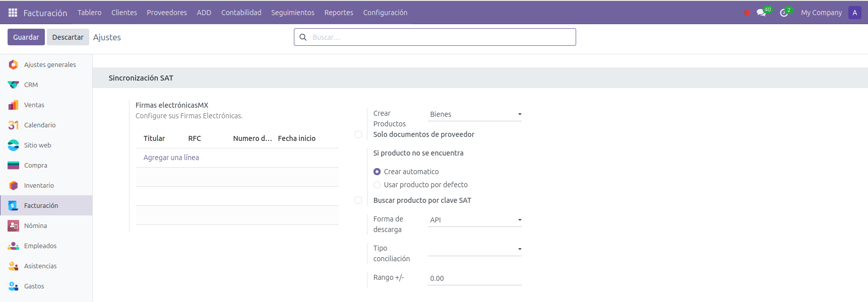Click the CRM icon in sidebar
The height and width of the screenshot is (302, 868).
(14, 85)
